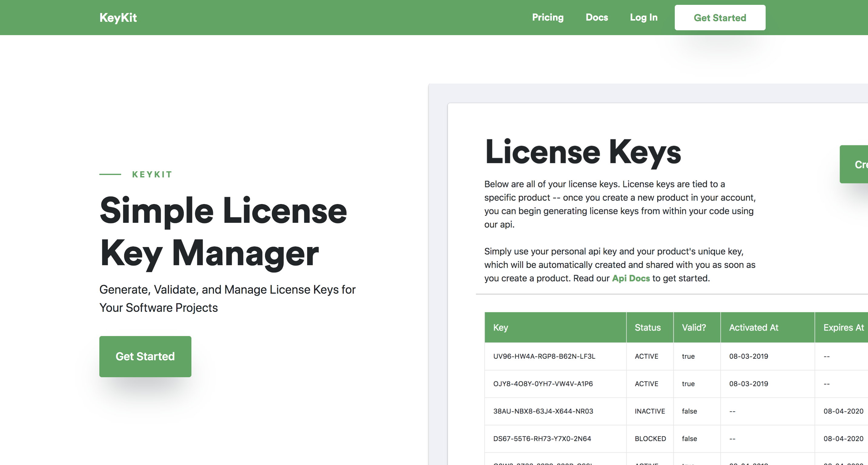
Task: Select license key DS67-55T6-RH73-Y7X0-2N64 row
Action: 676,439
